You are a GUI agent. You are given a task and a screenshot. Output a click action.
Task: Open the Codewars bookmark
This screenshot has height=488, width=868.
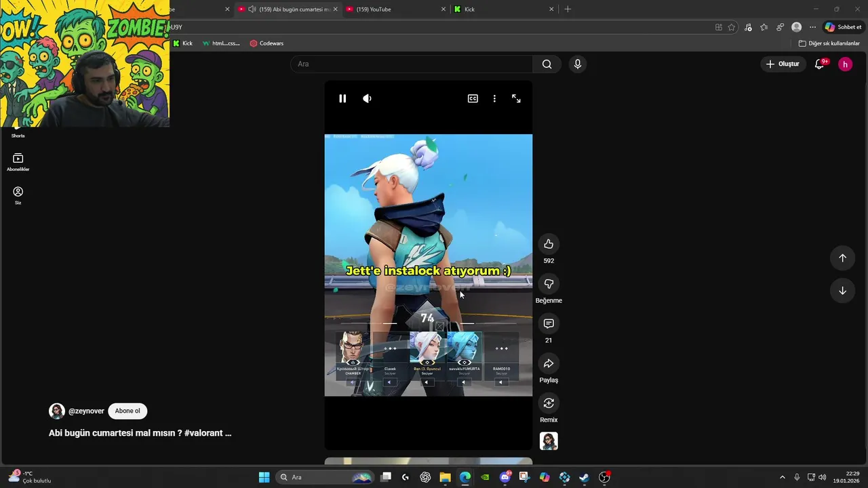pyautogui.click(x=267, y=43)
